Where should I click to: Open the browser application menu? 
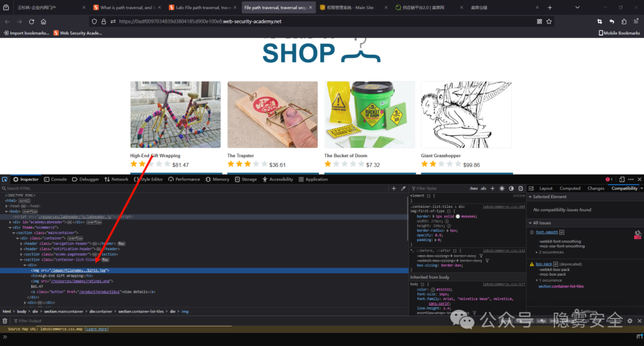(x=636, y=21)
